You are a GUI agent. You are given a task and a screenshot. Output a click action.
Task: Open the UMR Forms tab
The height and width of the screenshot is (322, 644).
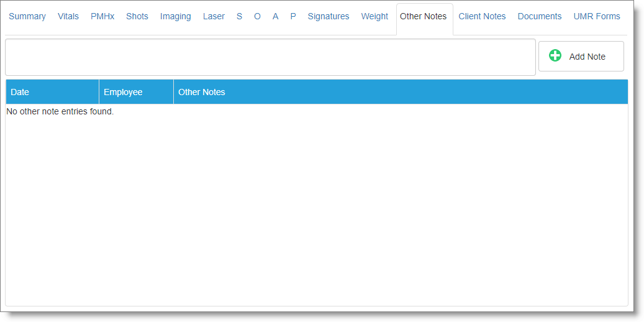click(x=597, y=16)
